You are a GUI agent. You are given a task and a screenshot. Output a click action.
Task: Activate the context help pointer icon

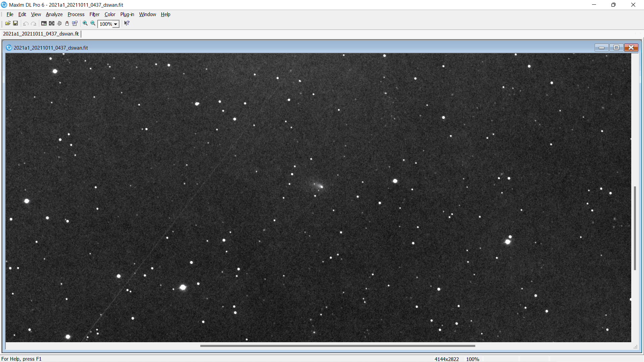click(x=127, y=23)
